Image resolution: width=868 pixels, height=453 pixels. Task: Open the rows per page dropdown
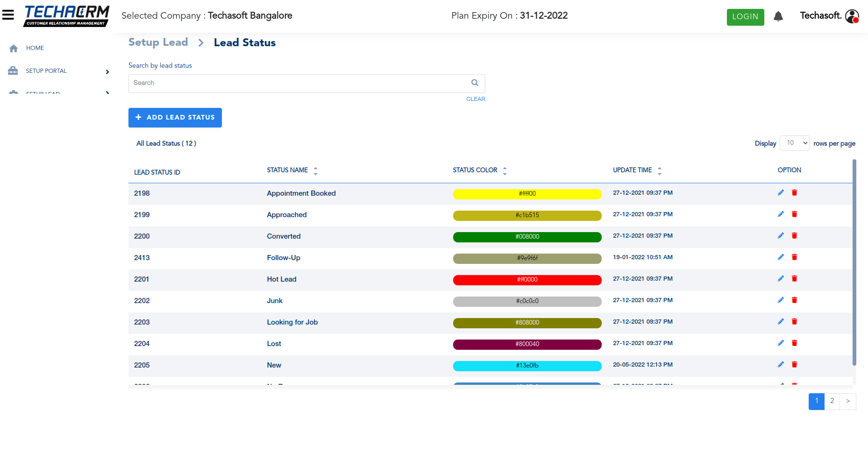pyautogui.click(x=795, y=143)
